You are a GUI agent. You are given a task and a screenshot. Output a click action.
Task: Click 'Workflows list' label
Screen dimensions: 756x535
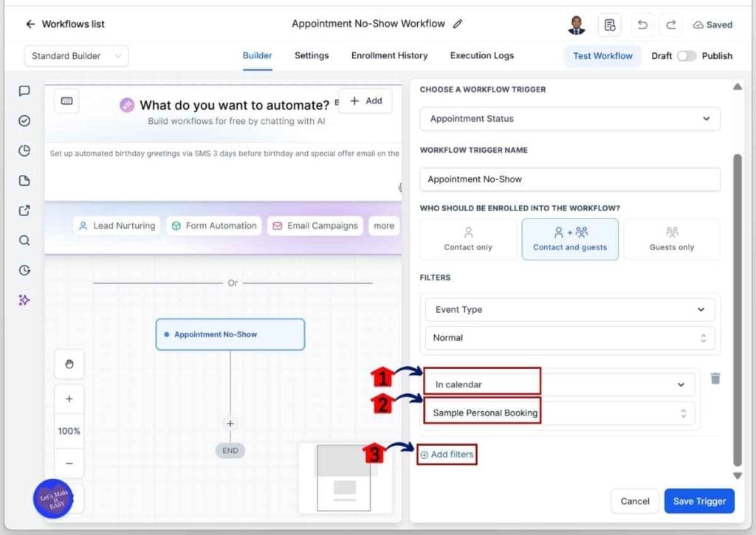(73, 24)
